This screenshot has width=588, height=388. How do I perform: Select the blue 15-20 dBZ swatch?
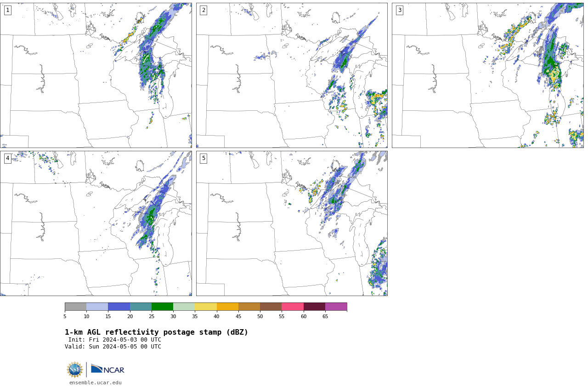pyautogui.click(x=119, y=307)
